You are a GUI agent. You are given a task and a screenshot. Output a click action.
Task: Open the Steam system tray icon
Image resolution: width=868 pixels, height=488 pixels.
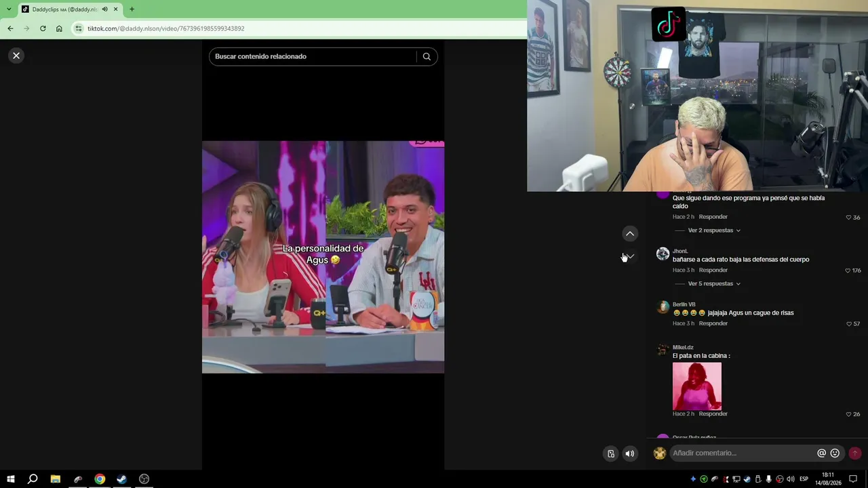(x=747, y=479)
